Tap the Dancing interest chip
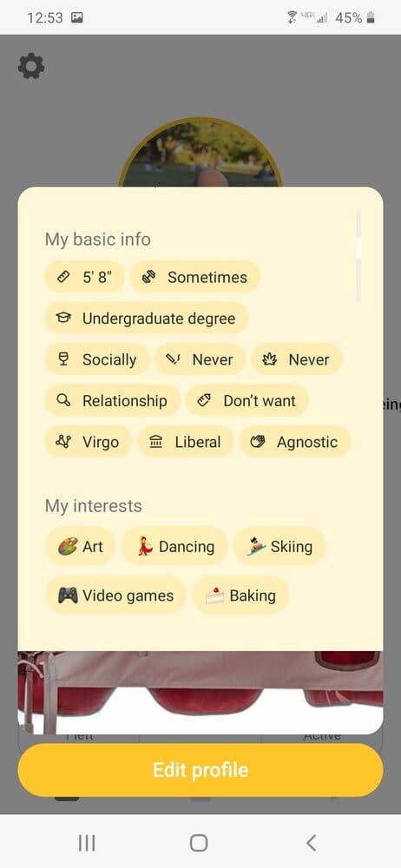 tap(174, 546)
